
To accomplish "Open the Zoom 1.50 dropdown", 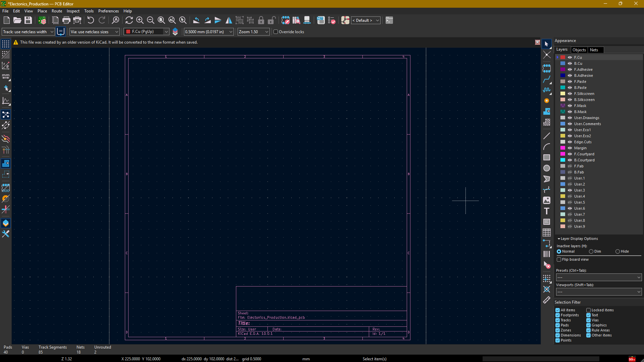I will pyautogui.click(x=253, y=32).
